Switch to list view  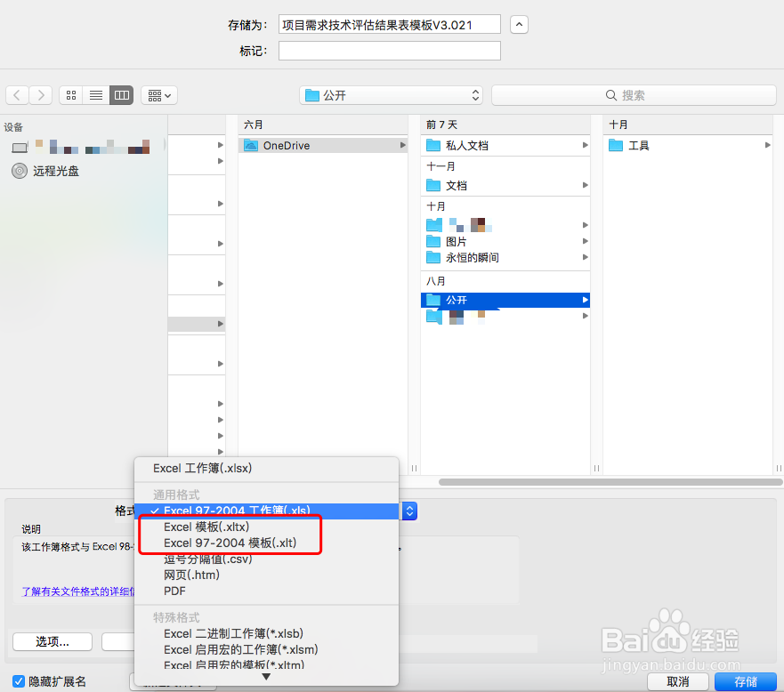pyautogui.click(x=96, y=95)
